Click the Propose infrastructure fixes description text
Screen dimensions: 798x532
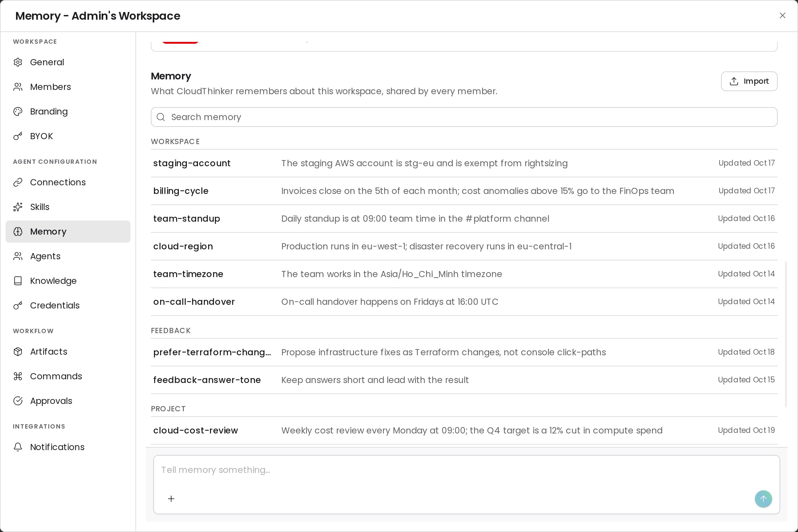[443, 352]
